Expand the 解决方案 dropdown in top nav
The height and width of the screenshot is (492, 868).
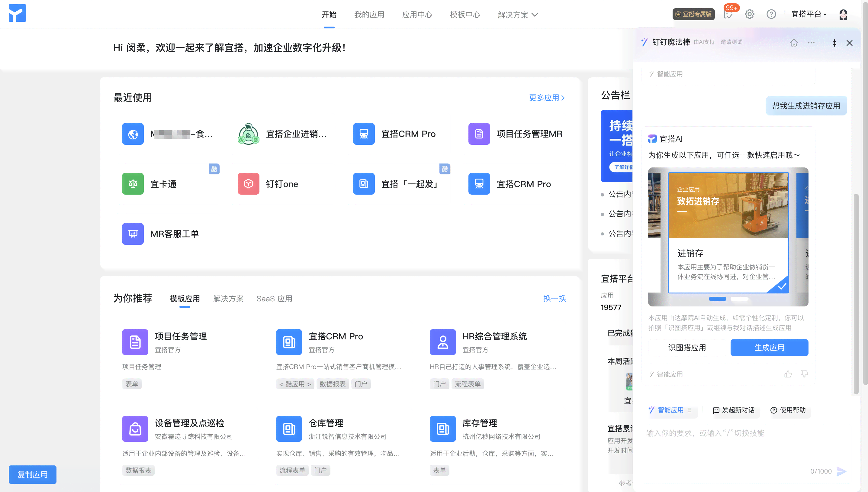518,15
